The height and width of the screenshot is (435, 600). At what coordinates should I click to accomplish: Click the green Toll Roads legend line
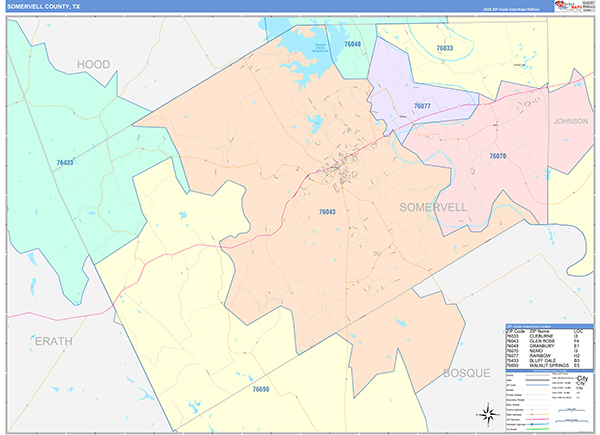538,429
